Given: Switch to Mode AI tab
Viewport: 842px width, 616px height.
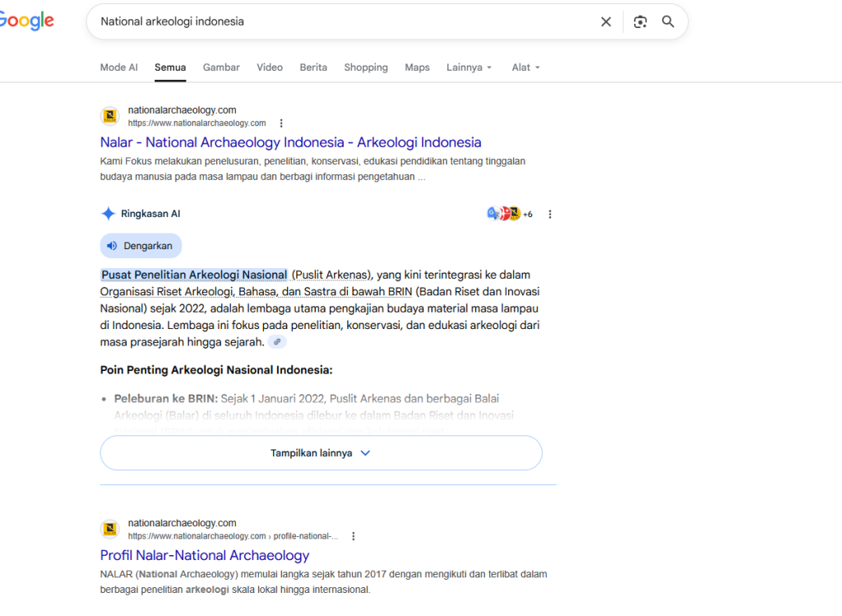Looking at the screenshot, I should coord(119,67).
